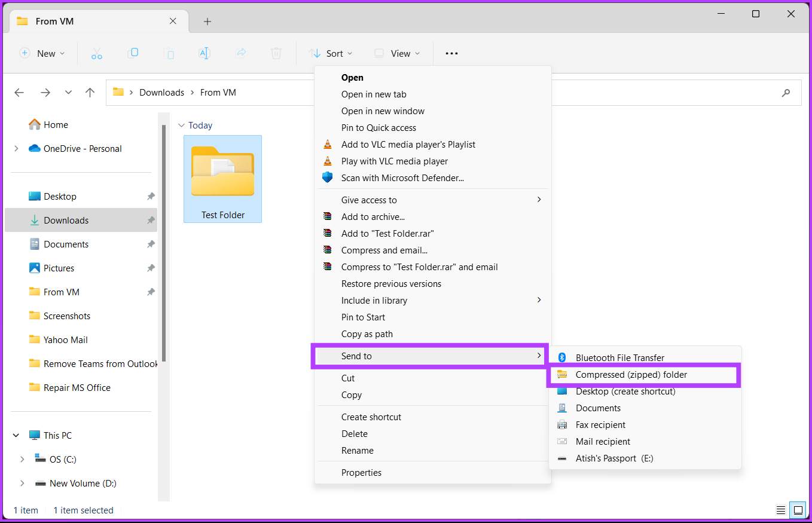The height and width of the screenshot is (523, 812).
Task: Open the Test Folder thumbnail
Action: 222,170
